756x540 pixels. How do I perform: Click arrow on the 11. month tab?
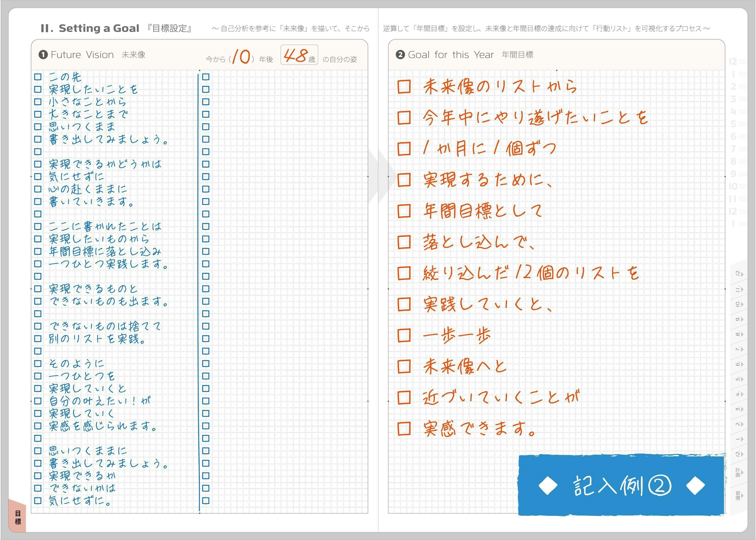(742, 289)
